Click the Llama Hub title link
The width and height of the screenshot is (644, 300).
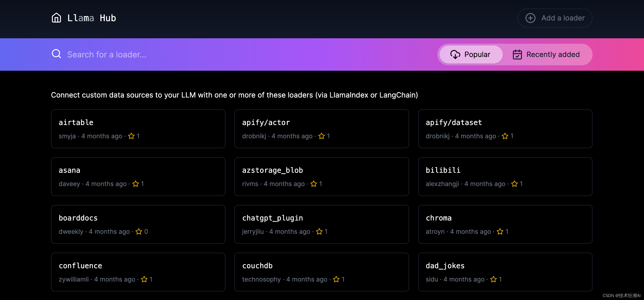[91, 18]
